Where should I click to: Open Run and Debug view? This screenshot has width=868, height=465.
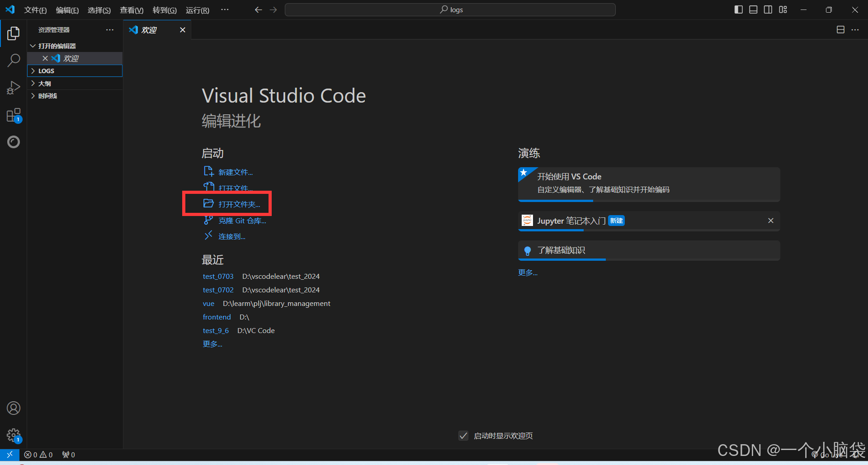point(14,88)
